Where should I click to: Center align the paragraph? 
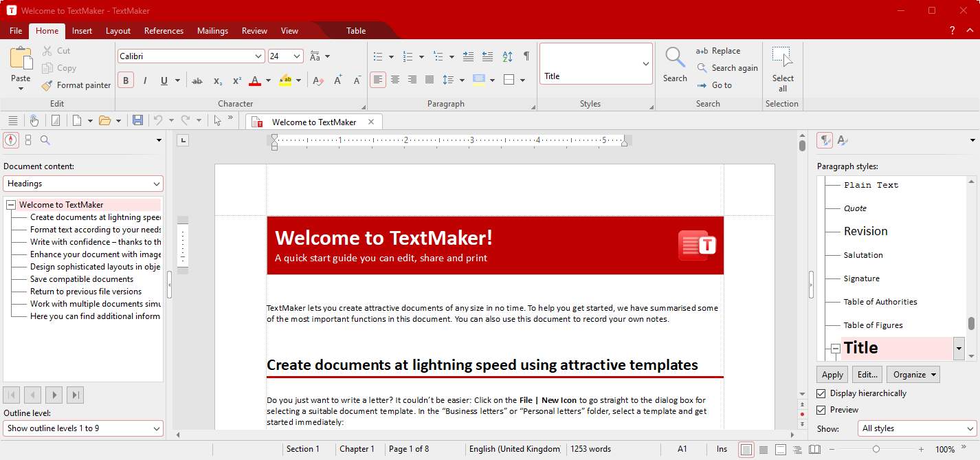395,80
